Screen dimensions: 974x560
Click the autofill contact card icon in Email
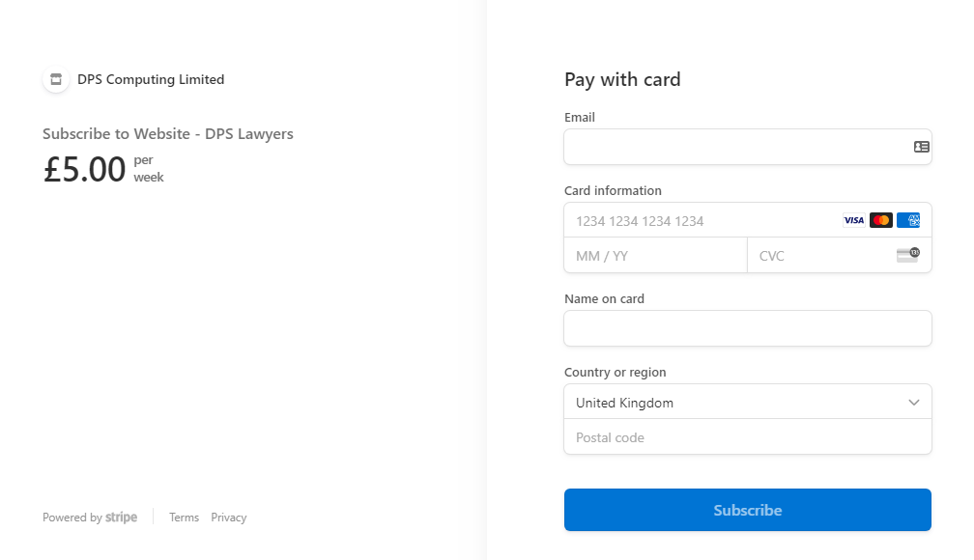(921, 147)
